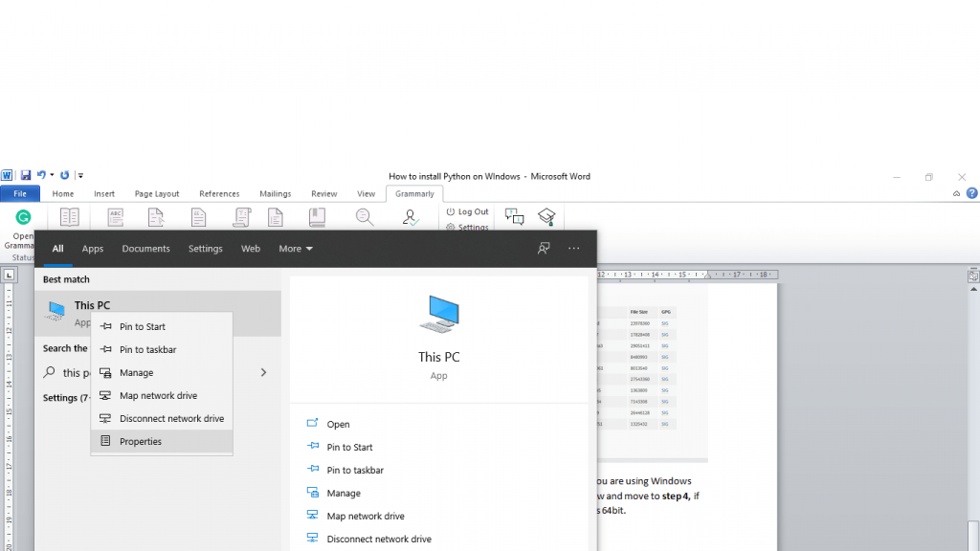Choose Properties in the context menu
Image resolution: width=980 pixels, height=551 pixels.
(162, 442)
